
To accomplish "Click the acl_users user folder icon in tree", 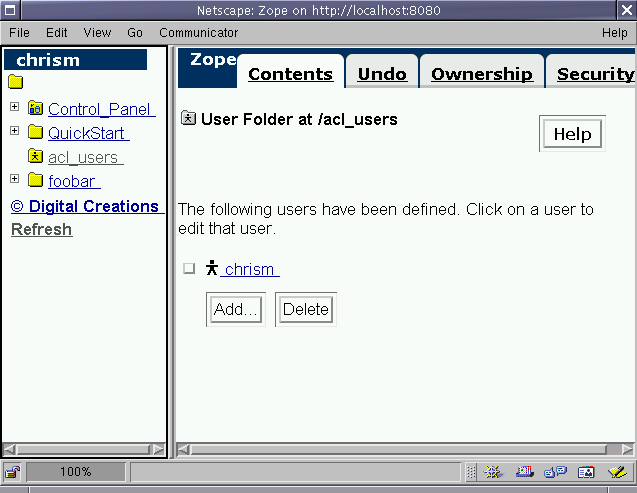I will click(x=35, y=156).
